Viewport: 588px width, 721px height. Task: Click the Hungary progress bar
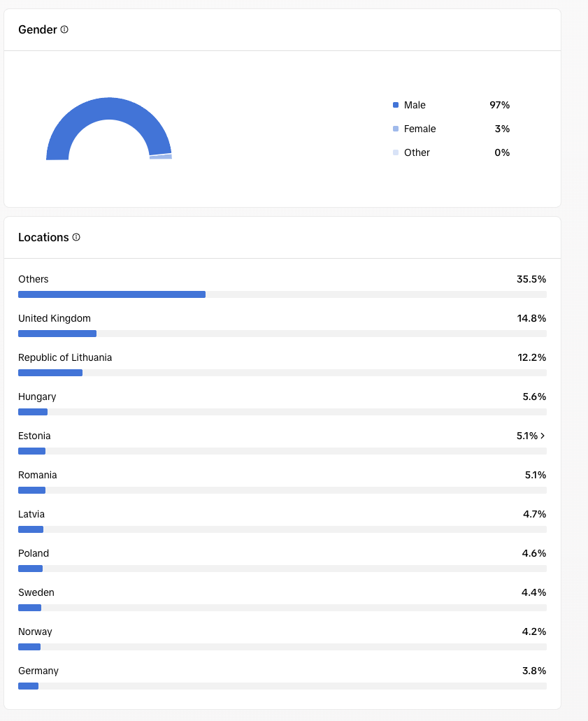coord(282,411)
